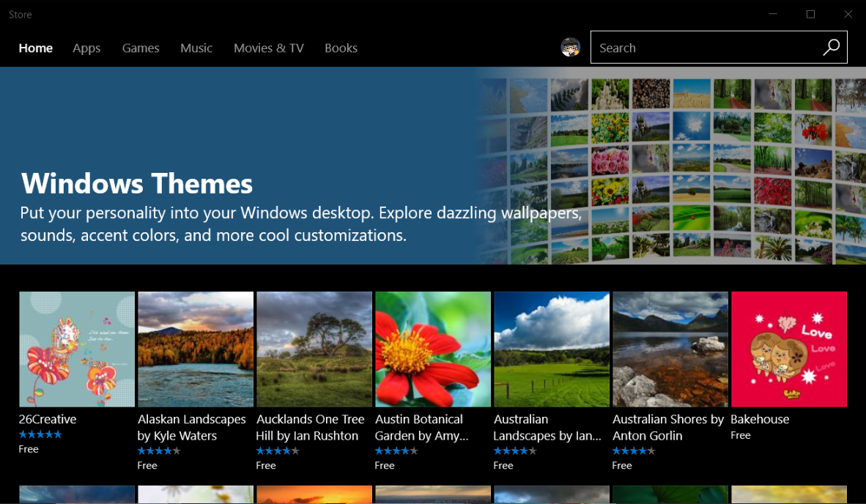Open the Austin Botanical Garden red flower thumbnail
The height and width of the screenshot is (504, 866).
433,349
